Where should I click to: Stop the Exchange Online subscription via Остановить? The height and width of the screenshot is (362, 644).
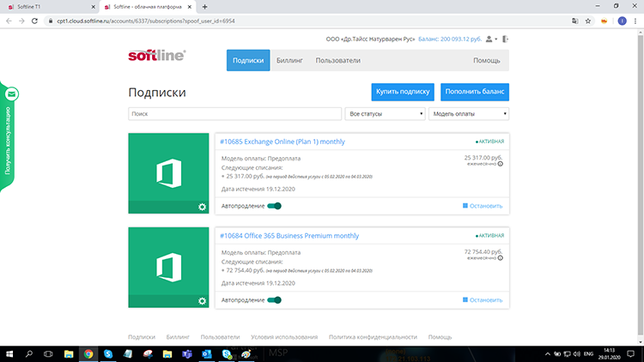[483, 206]
